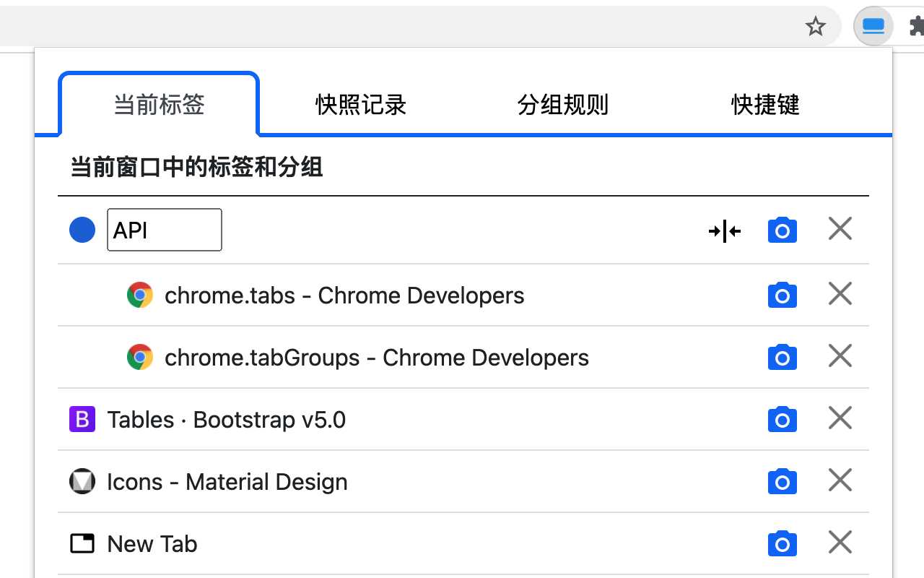The width and height of the screenshot is (924, 578).
Task: Snapshot the Tables Bootstrap v5.0 tab
Action: pyautogui.click(x=782, y=420)
